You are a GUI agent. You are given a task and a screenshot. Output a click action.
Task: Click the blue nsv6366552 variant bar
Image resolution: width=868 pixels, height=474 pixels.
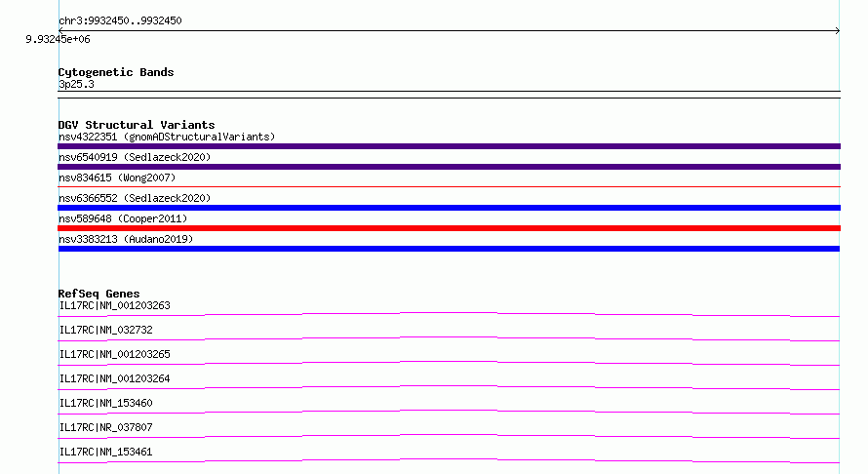(x=449, y=208)
